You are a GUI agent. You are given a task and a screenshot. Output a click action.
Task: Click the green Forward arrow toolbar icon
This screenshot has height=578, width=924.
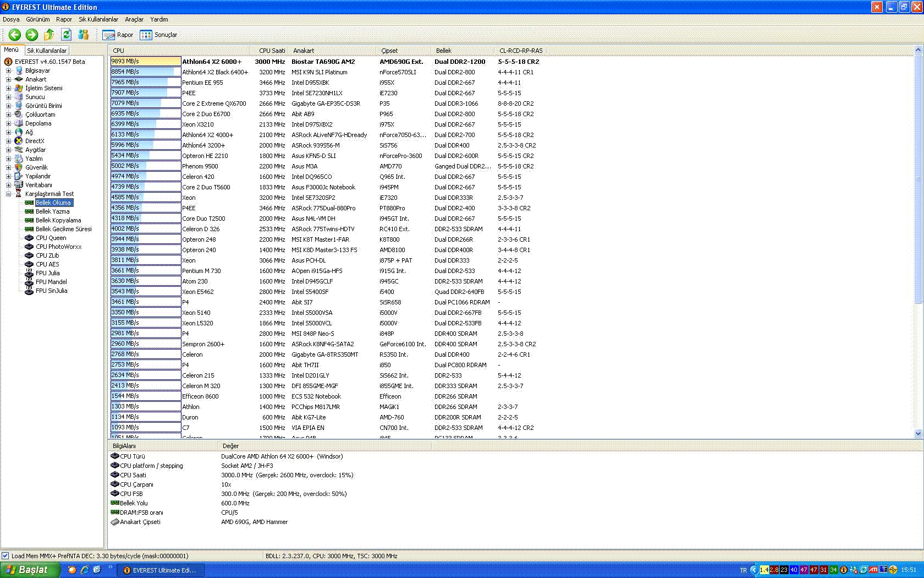click(x=32, y=35)
